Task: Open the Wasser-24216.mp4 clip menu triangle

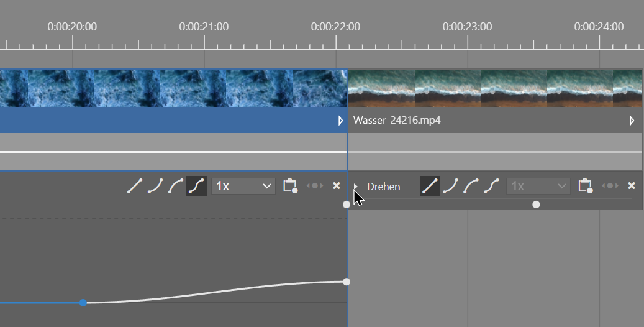Action: [632, 121]
